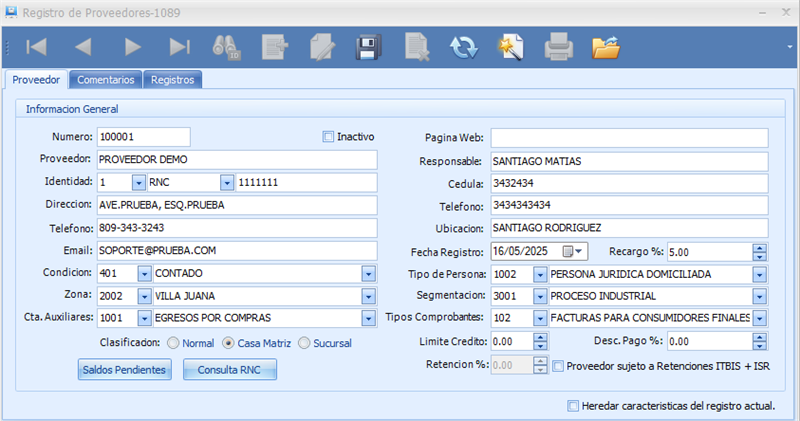This screenshot has height=421, width=800.
Task: Open the VILLA JUANA zone dropdown
Action: [367, 296]
